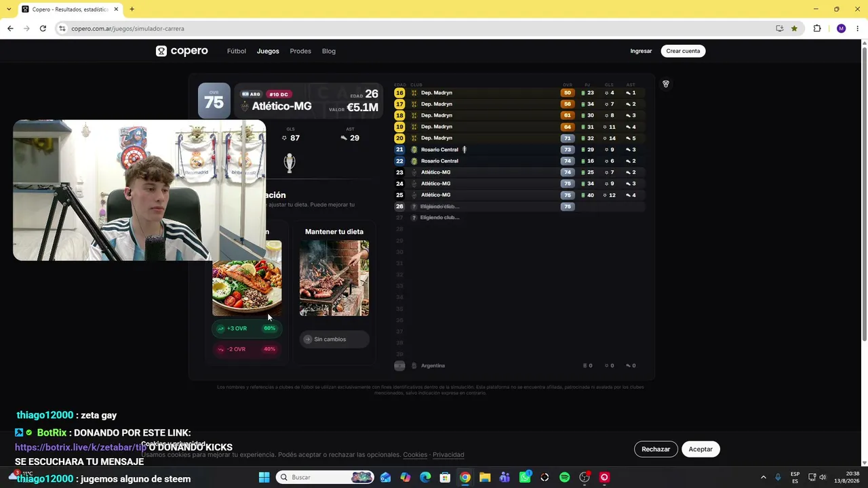The height and width of the screenshot is (488, 868).
Task: Bookmark the page with the star icon
Action: (794, 28)
